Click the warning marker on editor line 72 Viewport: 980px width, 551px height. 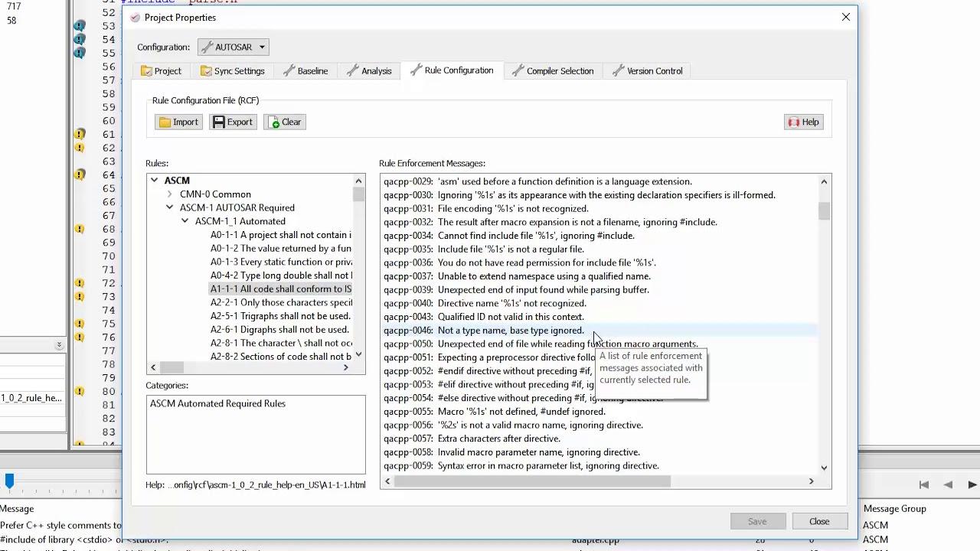[80, 283]
